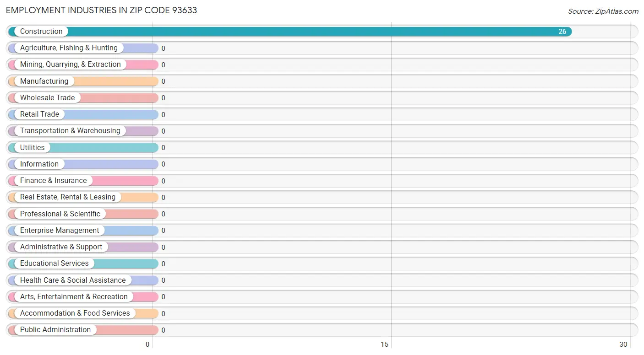Screen dimensions: 644x355
Task: Click the Public Administration label
Action: tap(55, 330)
